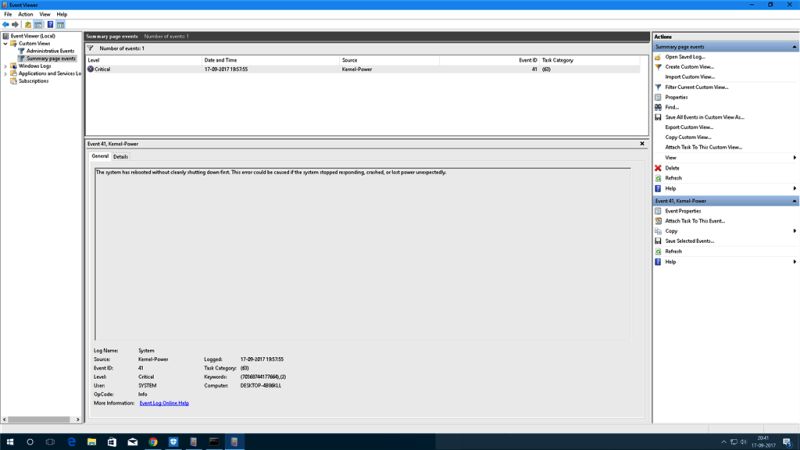Click the red Delete X icon

coord(658,168)
